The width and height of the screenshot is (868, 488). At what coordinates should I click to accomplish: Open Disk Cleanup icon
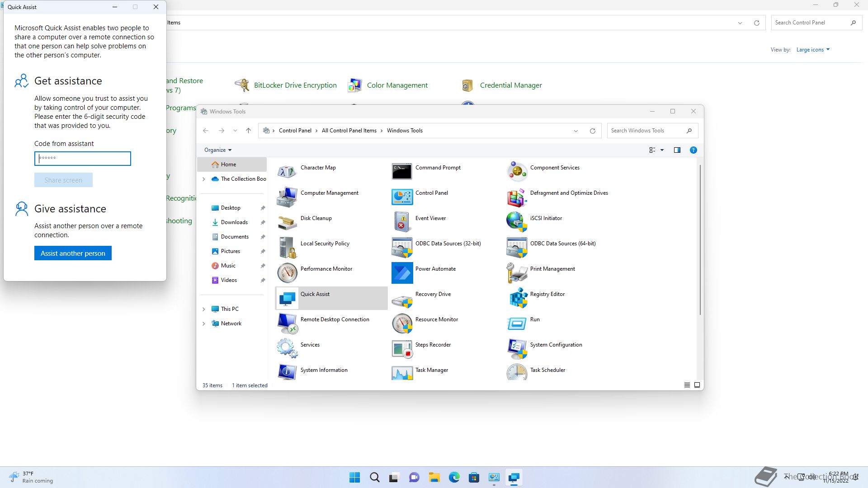tap(287, 222)
